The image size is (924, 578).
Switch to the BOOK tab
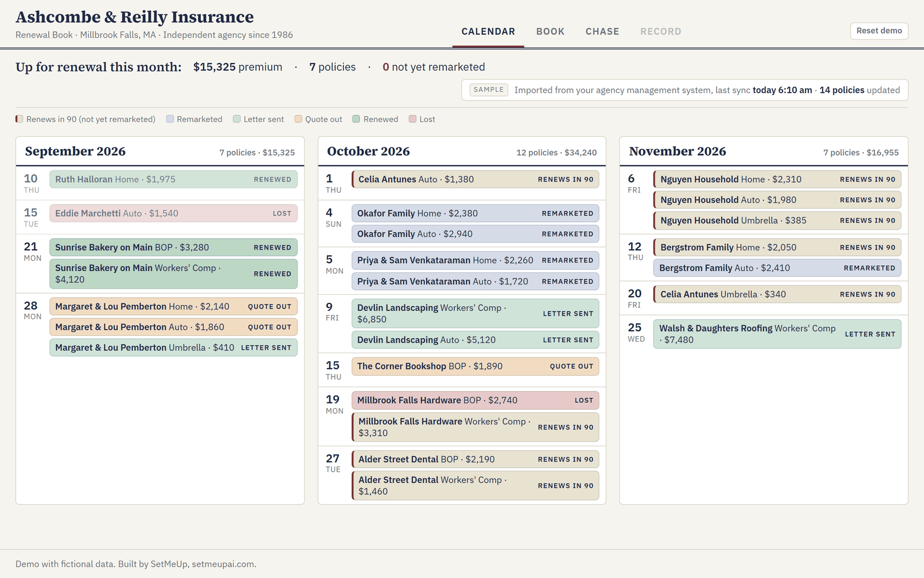(550, 32)
